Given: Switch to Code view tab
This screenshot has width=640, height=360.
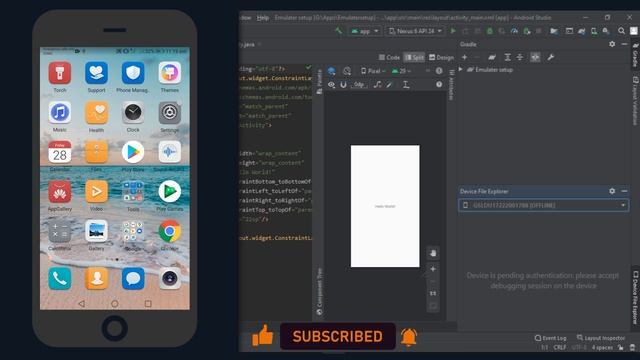Looking at the screenshot, I should tap(389, 58).
